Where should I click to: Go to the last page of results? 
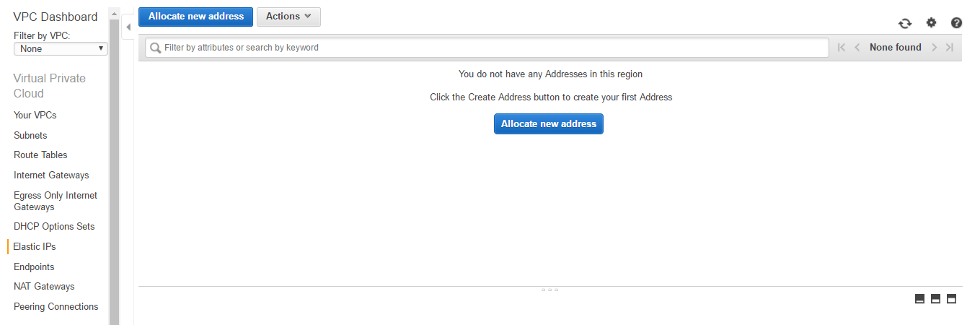click(950, 48)
